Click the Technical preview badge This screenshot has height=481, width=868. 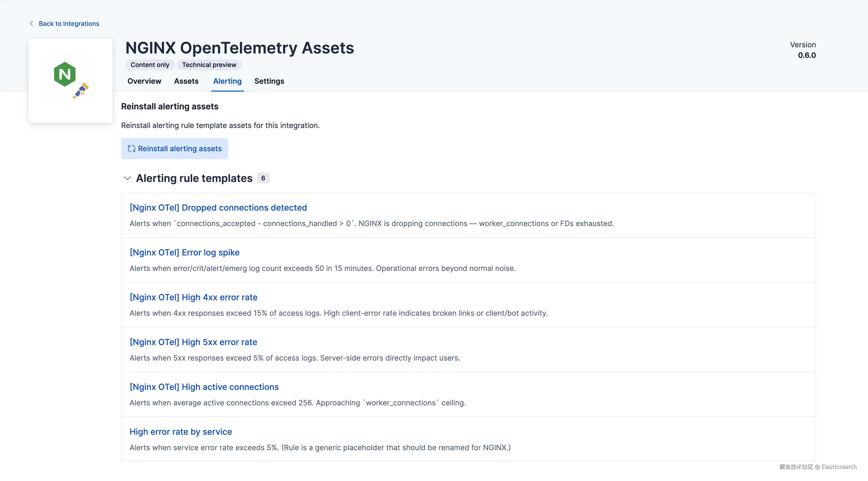209,65
